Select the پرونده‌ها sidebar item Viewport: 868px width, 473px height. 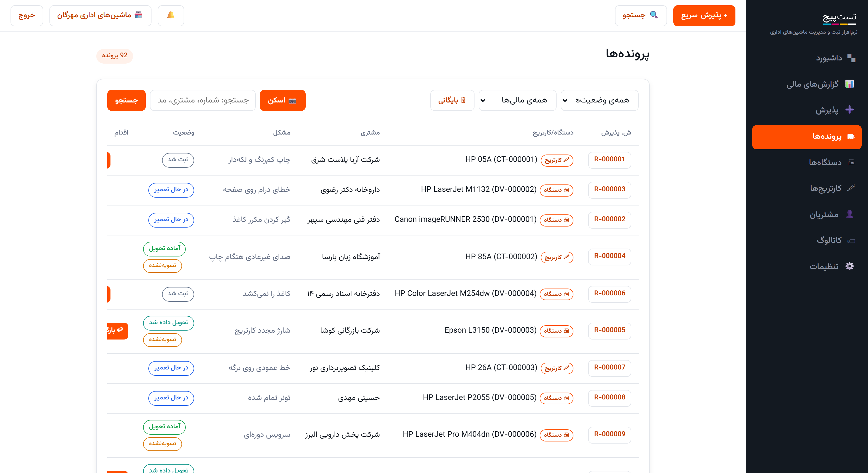click(807, 137)
